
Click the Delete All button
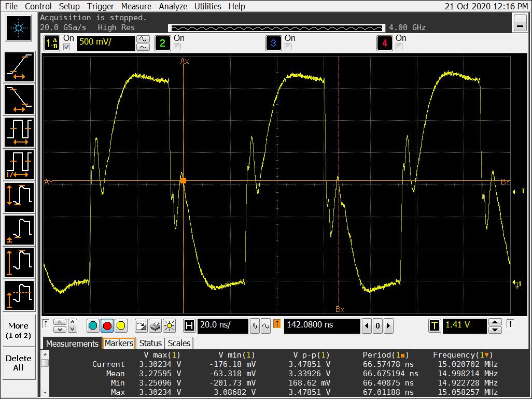[x=18, y=363]
